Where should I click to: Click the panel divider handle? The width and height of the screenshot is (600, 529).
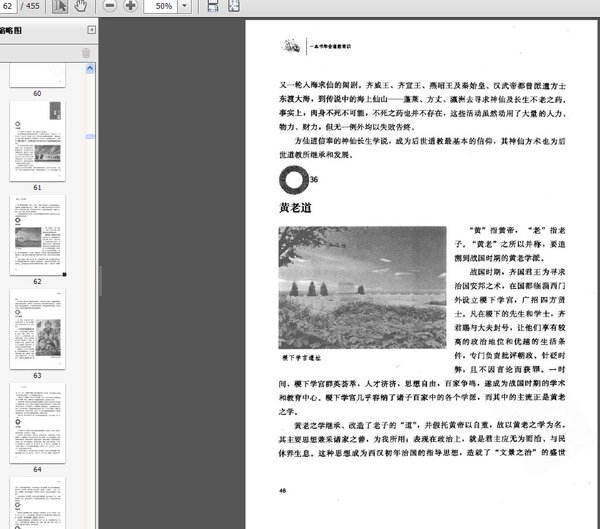[x=100, y=281]
